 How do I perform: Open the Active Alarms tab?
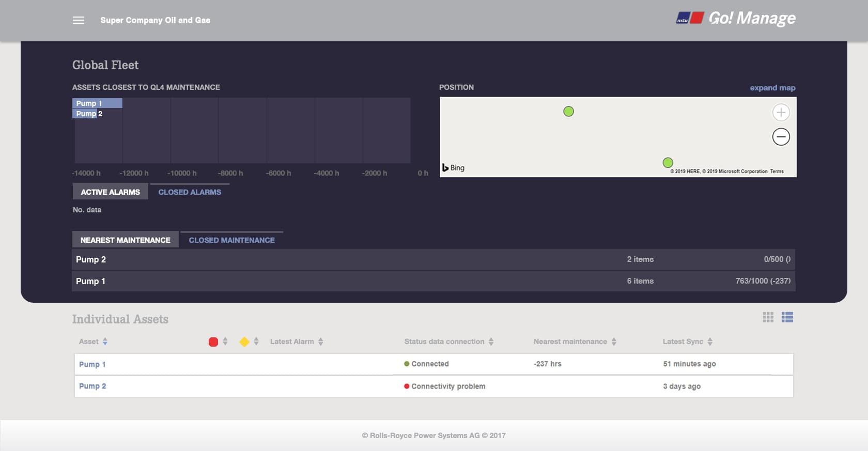coord(111,192)
